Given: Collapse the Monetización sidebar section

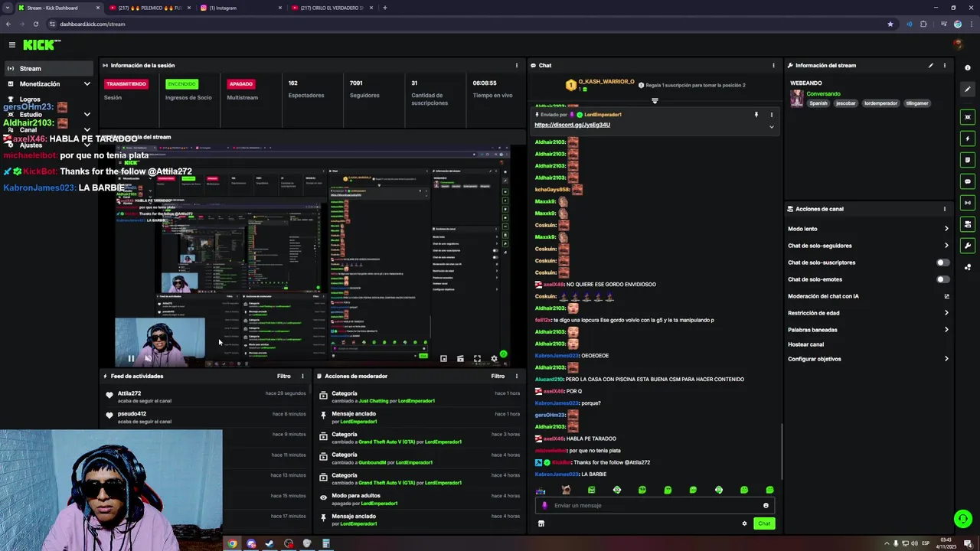Looking at the screenshot, I should coord(87,84).
